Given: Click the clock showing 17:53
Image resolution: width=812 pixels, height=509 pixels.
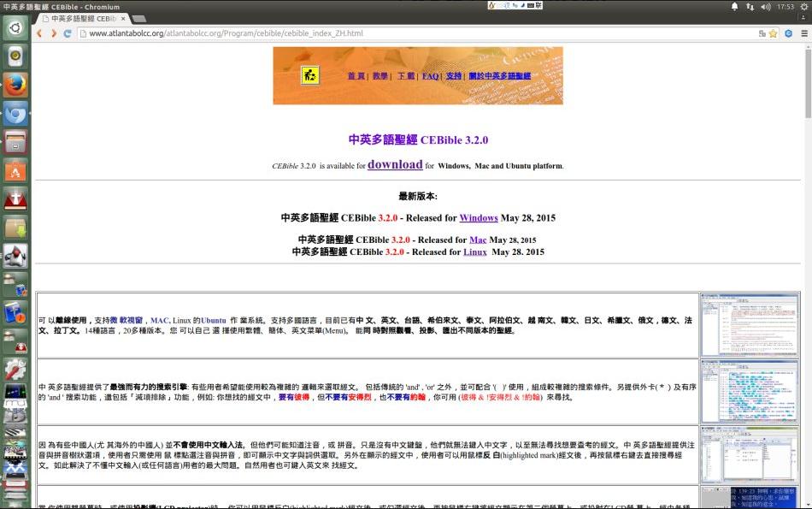Looking at the screenshot, I should pos(785,7).
